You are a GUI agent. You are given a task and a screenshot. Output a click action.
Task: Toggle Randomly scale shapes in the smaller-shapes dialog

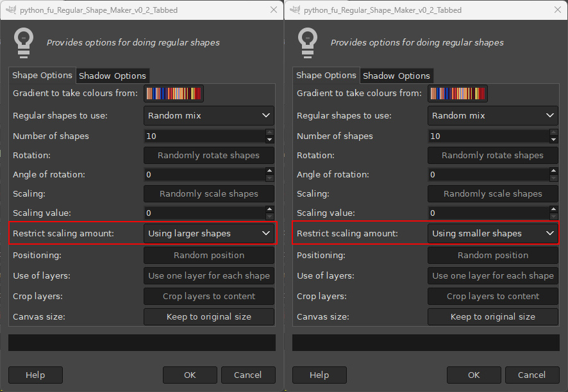click(x=493, y=193)
